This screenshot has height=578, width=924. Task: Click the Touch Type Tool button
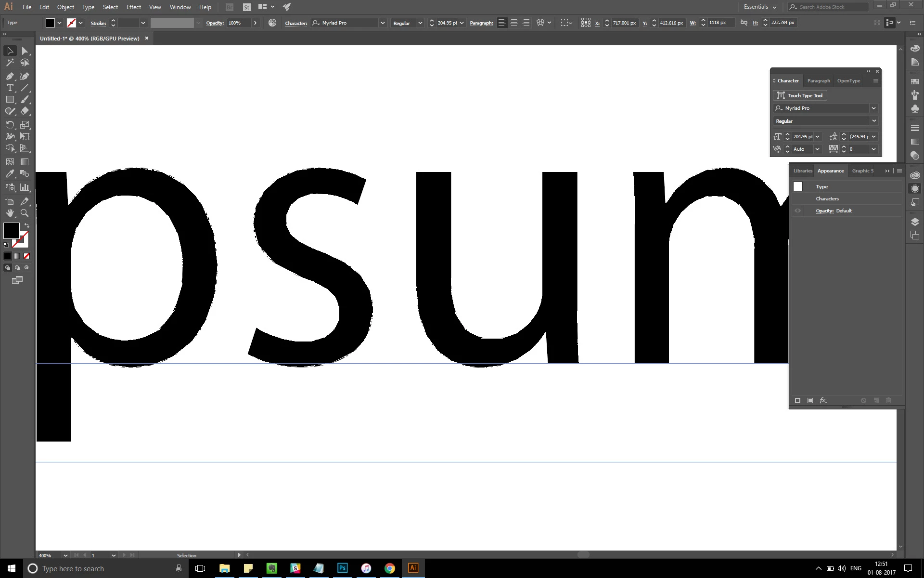pyautogui.click(x=800, y=95)
